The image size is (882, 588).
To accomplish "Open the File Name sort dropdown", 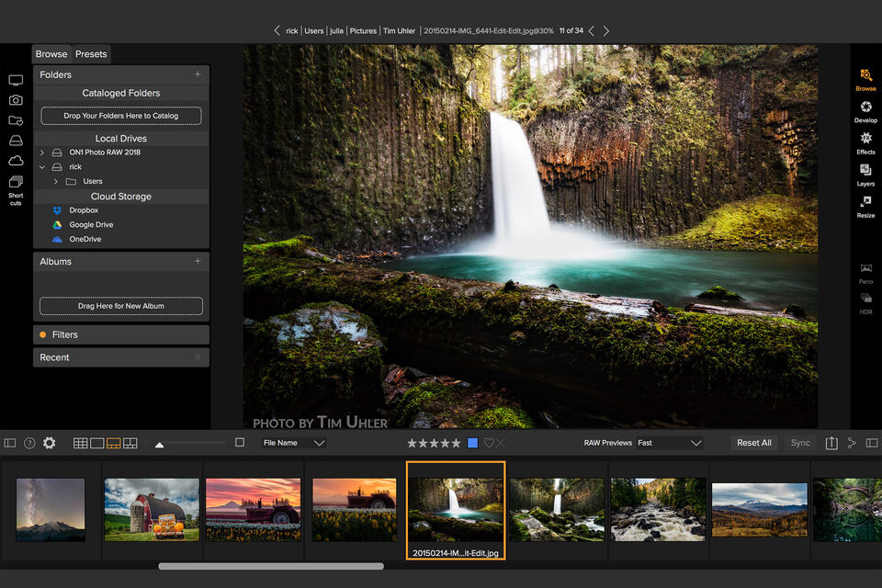I will point(294,443).
